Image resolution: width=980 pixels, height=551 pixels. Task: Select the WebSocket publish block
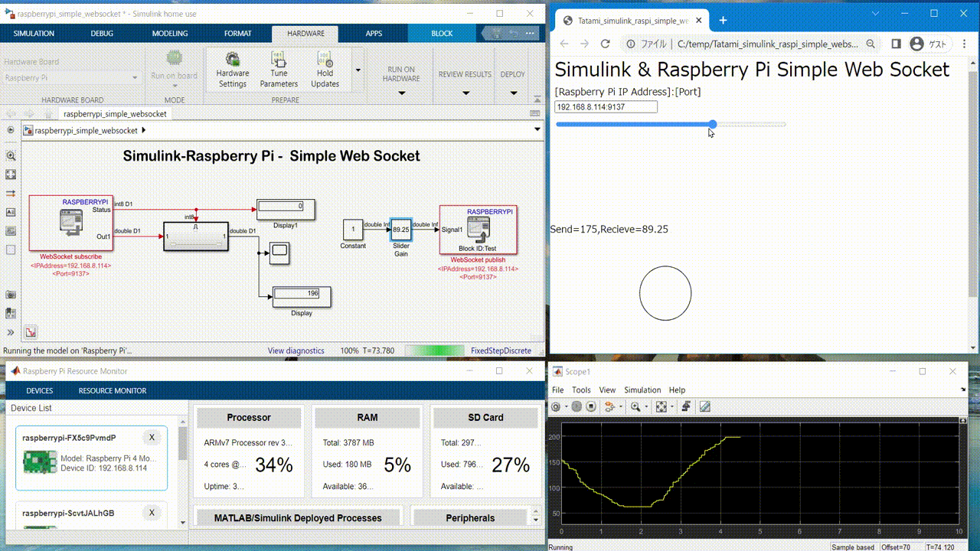[478, 230]
